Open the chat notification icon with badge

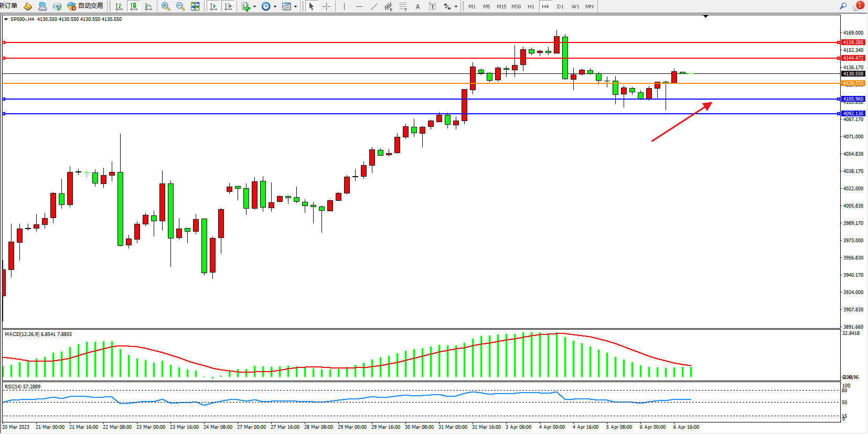tap(858, 6)
